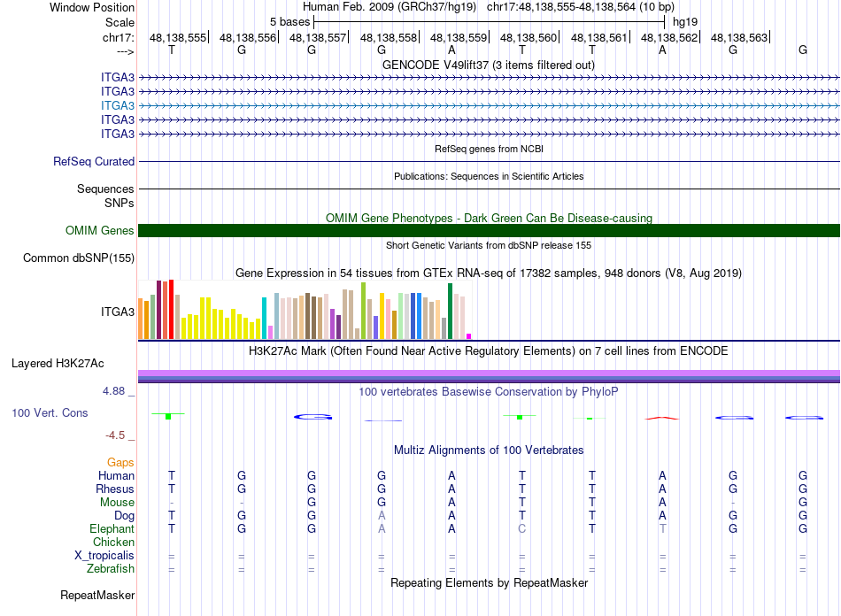Select Short Genetic Variants from dbSNP title
This screenshot has width=841, height=616.
[x=489, y=245]
